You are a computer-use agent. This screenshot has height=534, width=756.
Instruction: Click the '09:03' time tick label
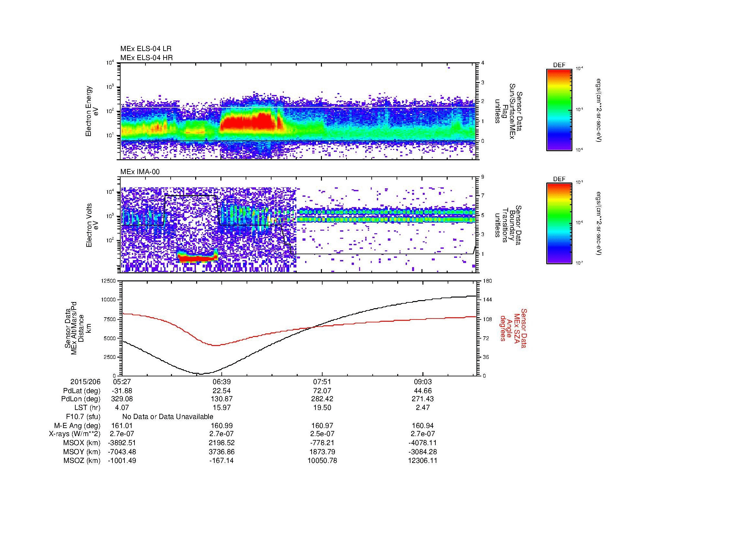click(x=422, y=382)
